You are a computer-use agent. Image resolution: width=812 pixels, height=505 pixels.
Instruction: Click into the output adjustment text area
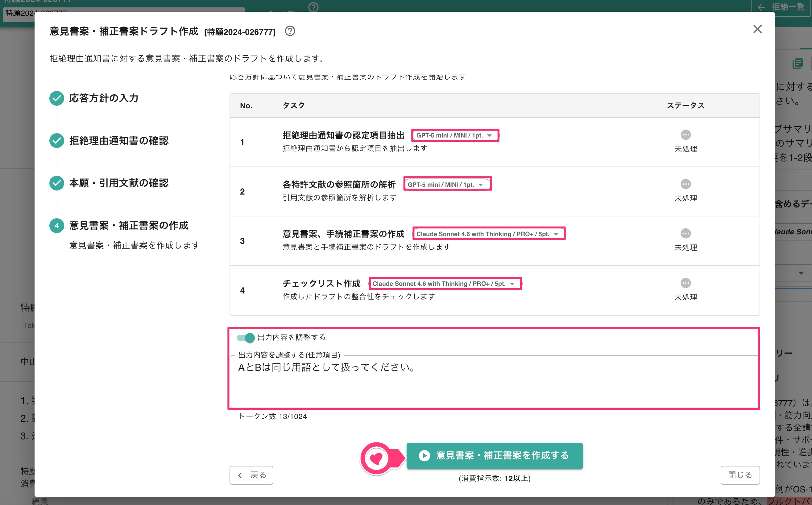[494, 381]
